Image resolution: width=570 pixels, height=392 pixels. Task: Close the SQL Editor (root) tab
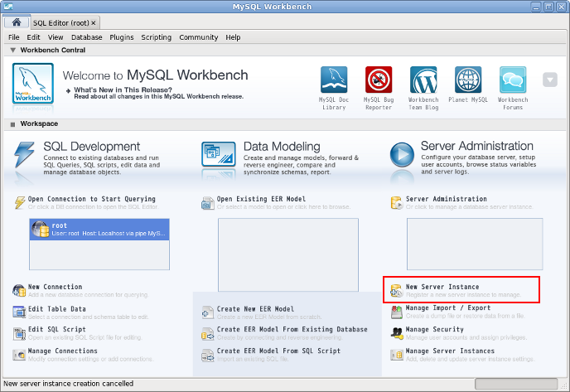(94, 23)
